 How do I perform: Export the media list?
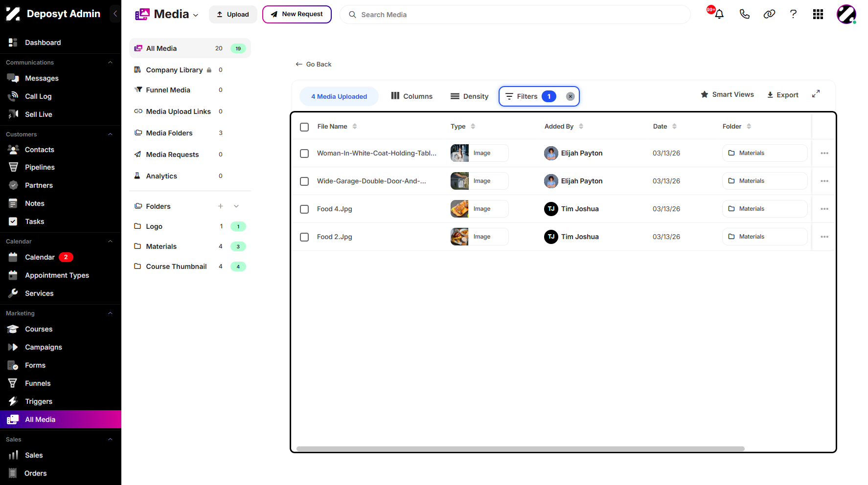[782, 95]
